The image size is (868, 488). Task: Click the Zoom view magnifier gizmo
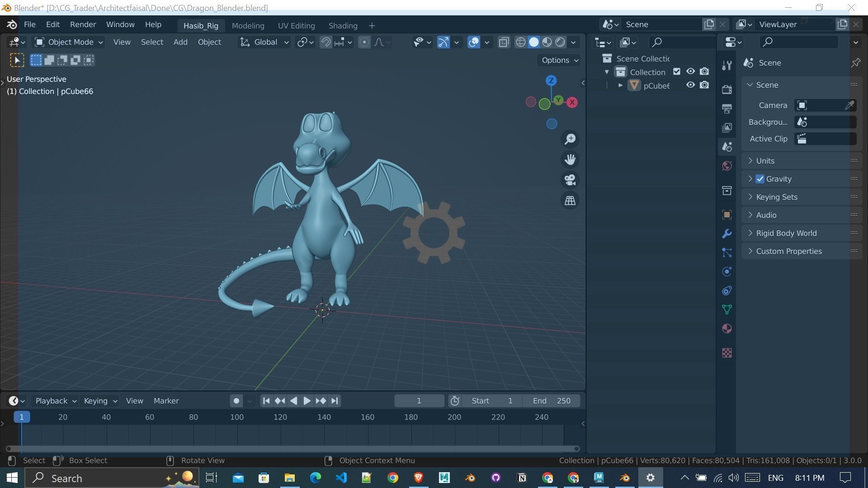tap(570, 139)
